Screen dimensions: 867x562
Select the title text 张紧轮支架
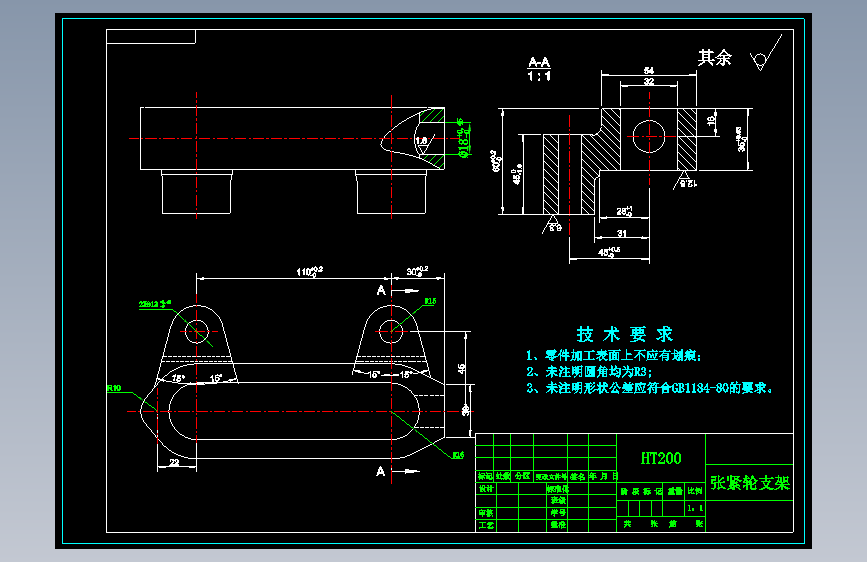[x=750, y=483]
